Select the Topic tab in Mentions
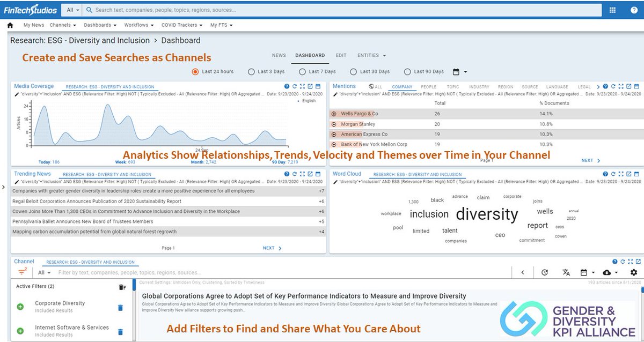Image resolution: width=644 pixels, height=342 pixels. click(x=453, y=87)
